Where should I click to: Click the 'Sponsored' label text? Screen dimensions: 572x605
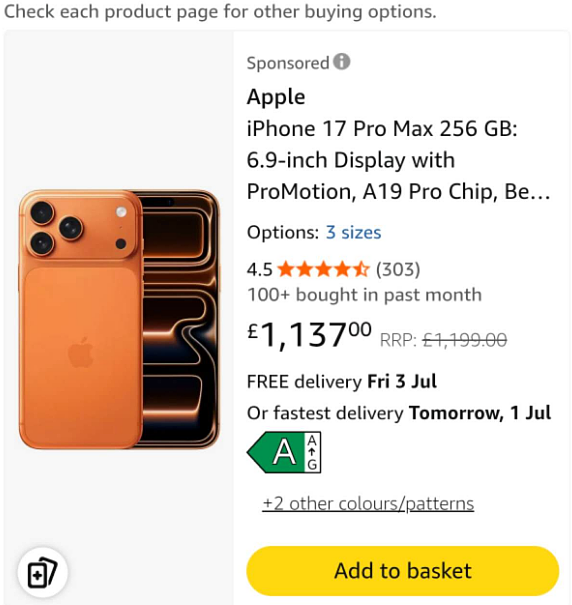coord(288,63)
